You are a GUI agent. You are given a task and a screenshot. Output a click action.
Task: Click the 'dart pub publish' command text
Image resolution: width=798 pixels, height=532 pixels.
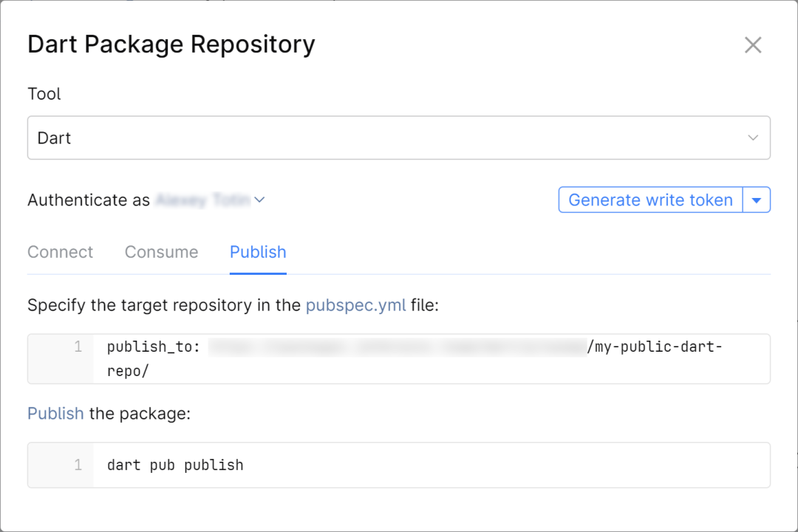coord(175,465)
